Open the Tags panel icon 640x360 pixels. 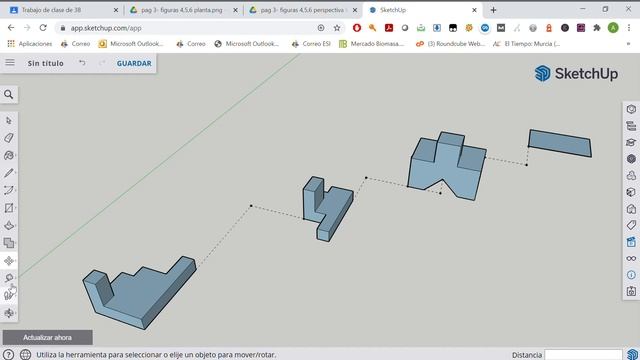tap(631, 225)
